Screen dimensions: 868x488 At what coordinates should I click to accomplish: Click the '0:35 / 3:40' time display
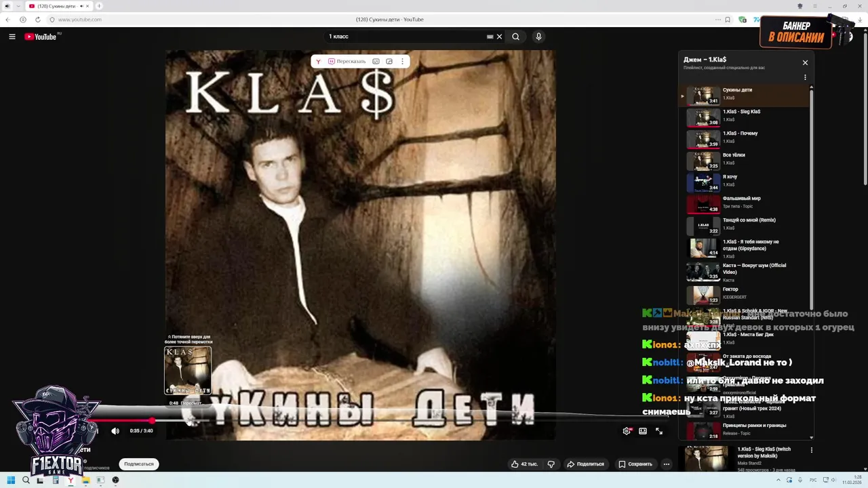click(x=142, y=431)
